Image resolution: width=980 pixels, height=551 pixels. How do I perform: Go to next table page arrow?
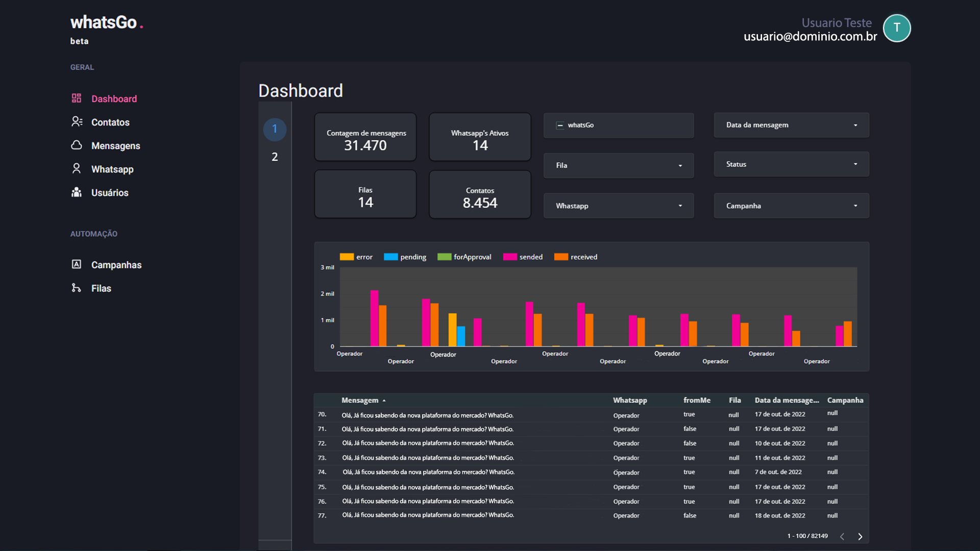(860, 536)
